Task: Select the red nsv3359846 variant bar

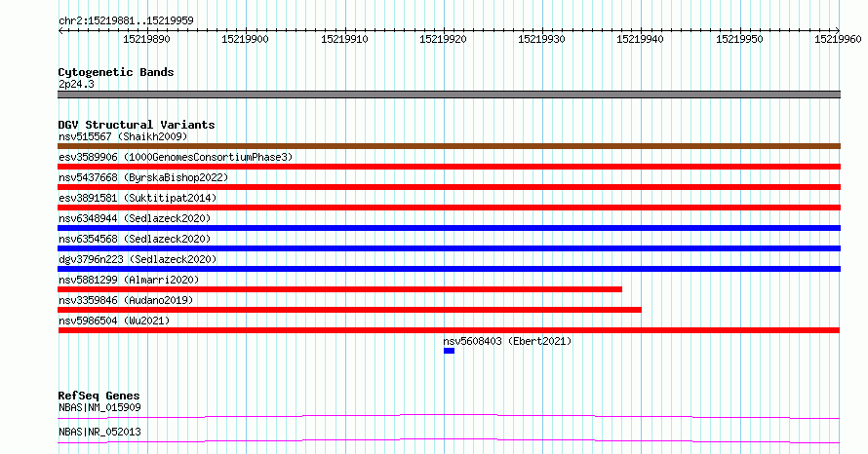Action: click(x=349, y=310)
